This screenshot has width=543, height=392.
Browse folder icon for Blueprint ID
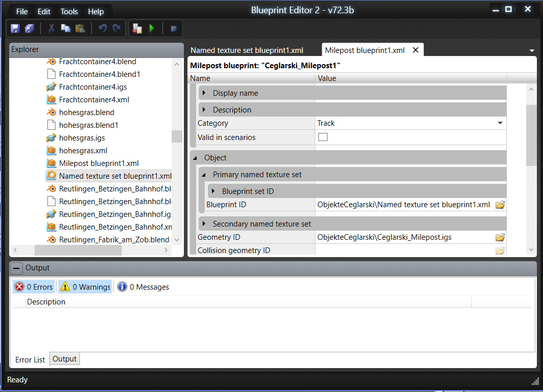click(x=500, y=205)
